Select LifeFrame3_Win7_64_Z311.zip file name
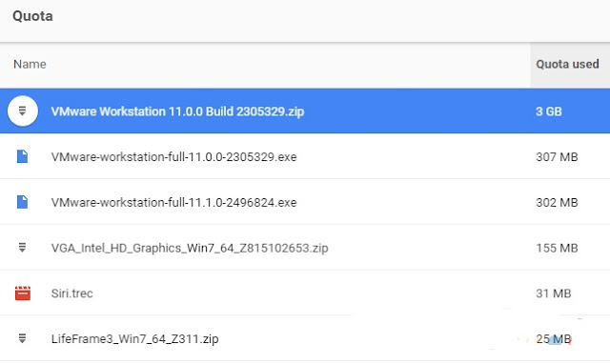 [x=134, y=338]
